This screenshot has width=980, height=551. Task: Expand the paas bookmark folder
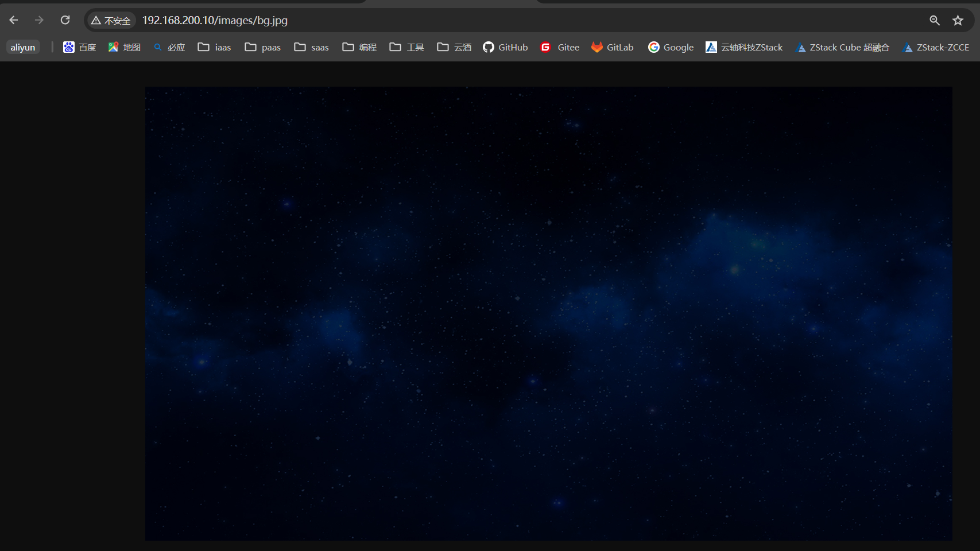[262, 47]
